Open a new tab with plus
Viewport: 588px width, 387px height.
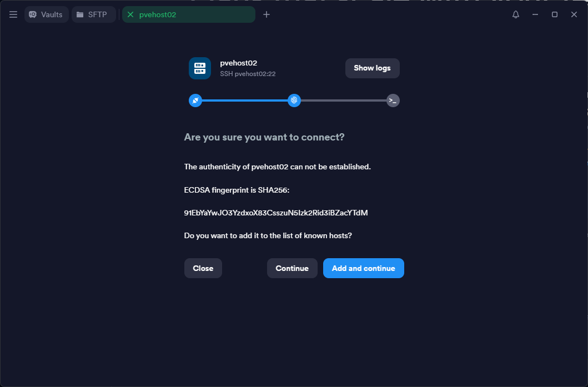pyautogui.click(x=267, y=14)
